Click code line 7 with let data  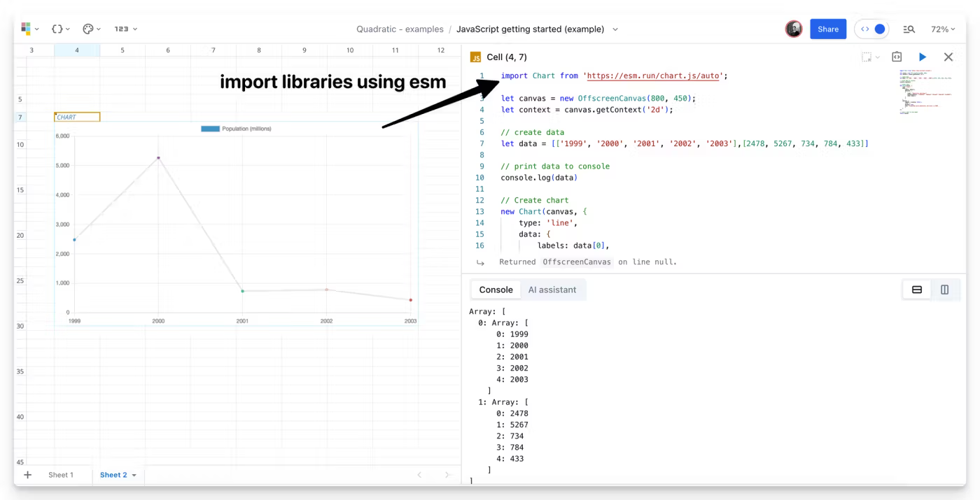tap(684, 143)
